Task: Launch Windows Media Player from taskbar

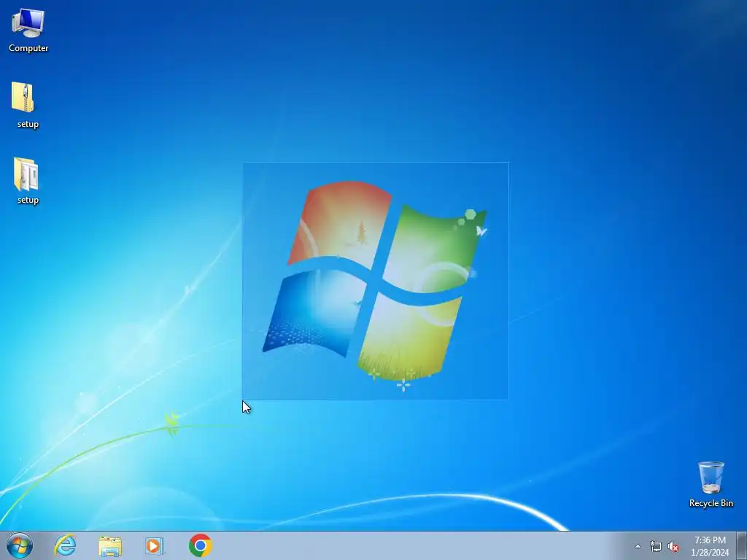Action: click(155, 545)
